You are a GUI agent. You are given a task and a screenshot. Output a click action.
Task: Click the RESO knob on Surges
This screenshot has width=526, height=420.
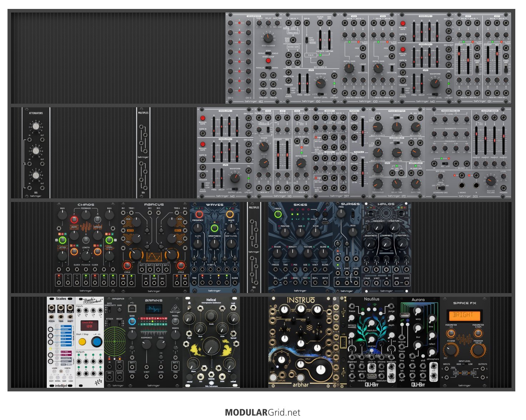(353, 232)
